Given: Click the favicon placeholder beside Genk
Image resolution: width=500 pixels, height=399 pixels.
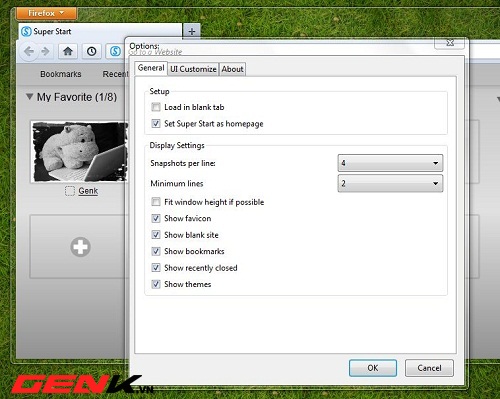Looking at the screenshot, I should click(x=70, y=191).
